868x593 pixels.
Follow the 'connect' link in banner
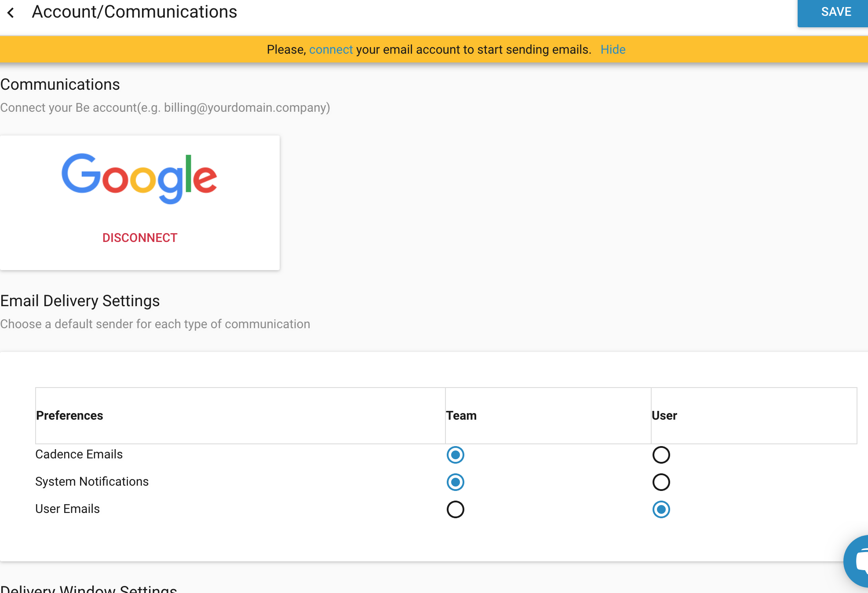331,50
